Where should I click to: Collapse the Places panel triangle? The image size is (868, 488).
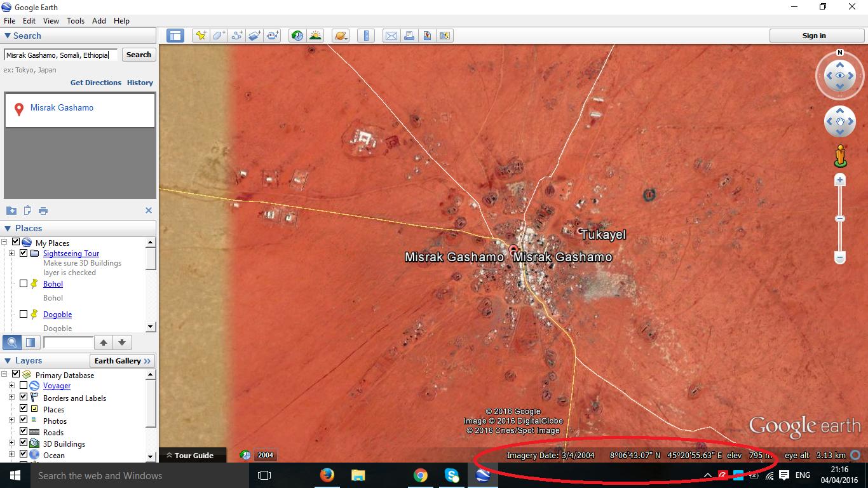[x=8, y=228]
